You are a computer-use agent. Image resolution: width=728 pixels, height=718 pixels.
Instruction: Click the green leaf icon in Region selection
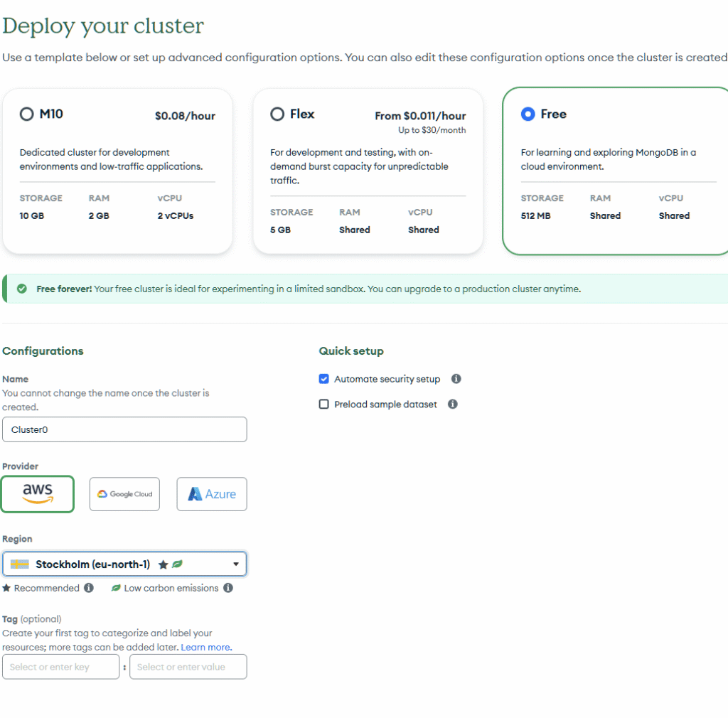[177, 564]
